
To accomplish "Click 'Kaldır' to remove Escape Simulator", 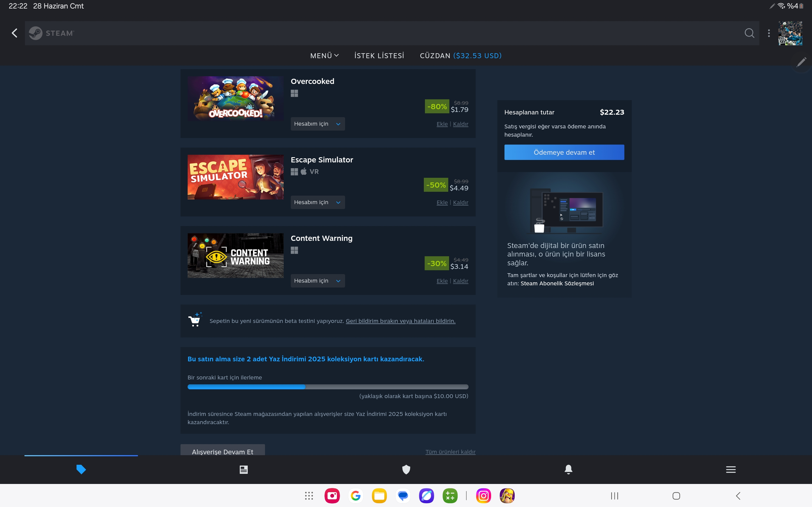I will tap(461, 202).
